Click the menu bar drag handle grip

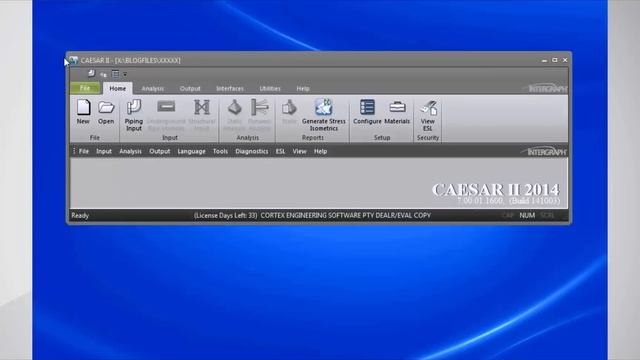pos(74,151)
